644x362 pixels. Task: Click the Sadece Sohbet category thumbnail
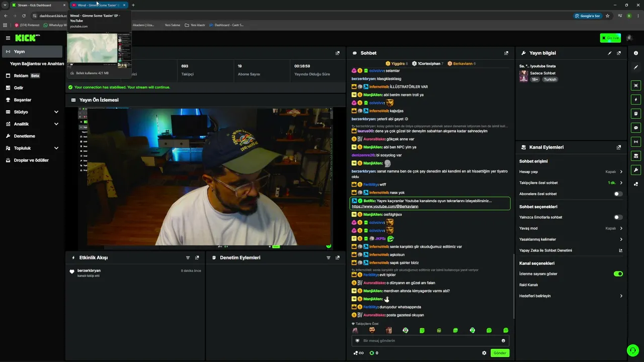point(524,76)
